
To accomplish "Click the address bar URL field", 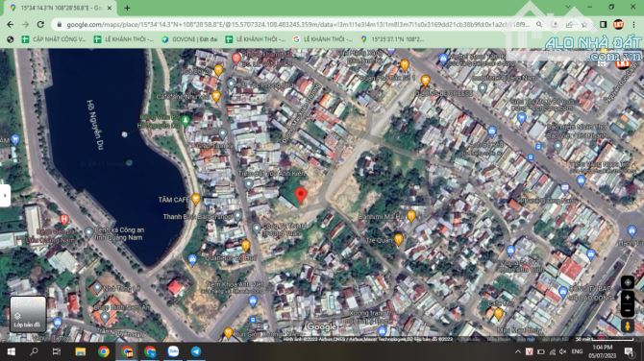I will (298, 25).
